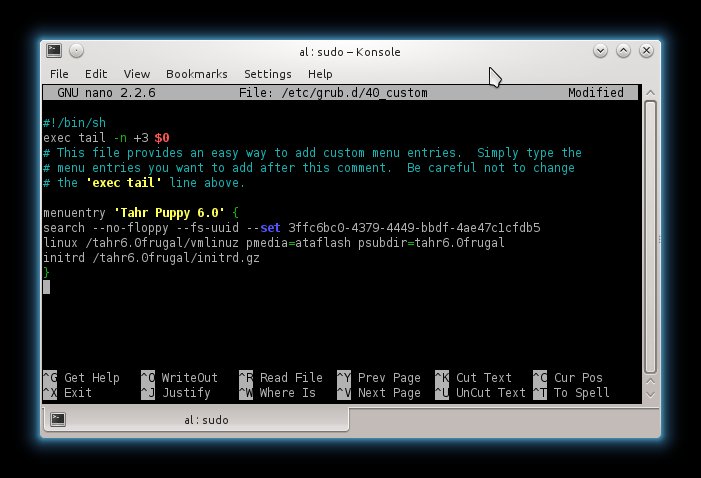701x478 pixels.
Task: Click scrollbar up arrow at top
Action: coord(650,93)
